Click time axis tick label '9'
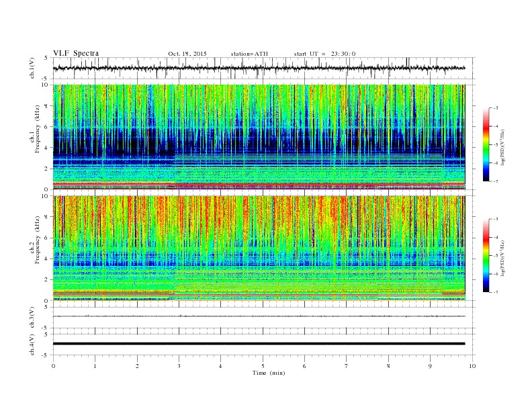The image size is (532, 411). [x=430, y=366]
